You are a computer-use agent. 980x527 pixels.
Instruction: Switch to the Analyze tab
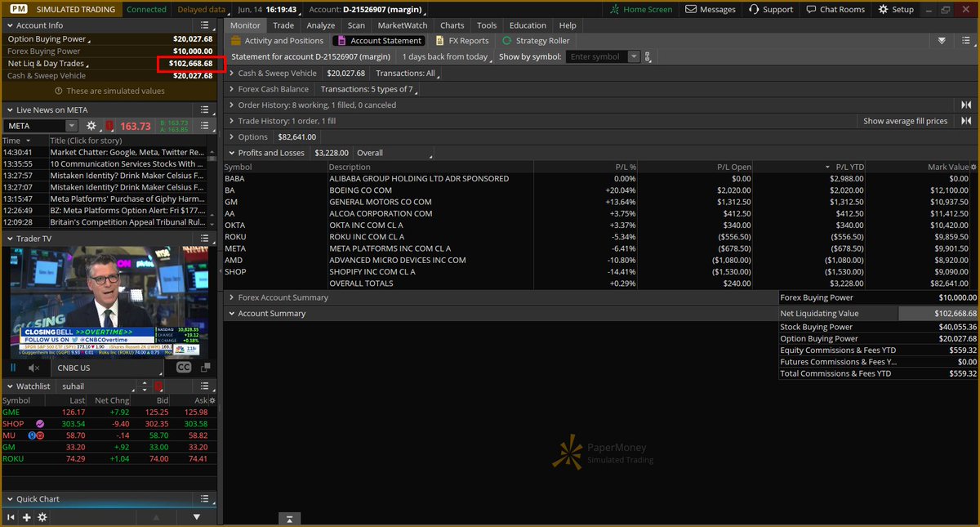coord(321,25)
